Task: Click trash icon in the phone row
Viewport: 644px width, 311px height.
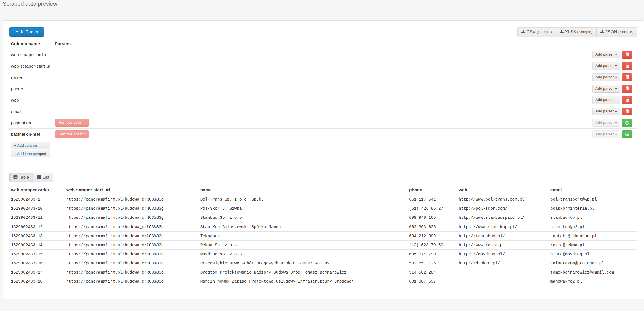Action: (x=627, y=89)
